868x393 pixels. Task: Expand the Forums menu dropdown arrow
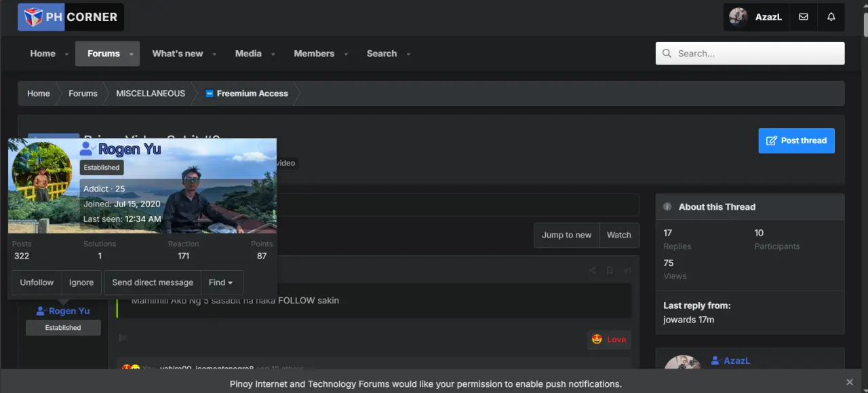(x=132, y=54)
